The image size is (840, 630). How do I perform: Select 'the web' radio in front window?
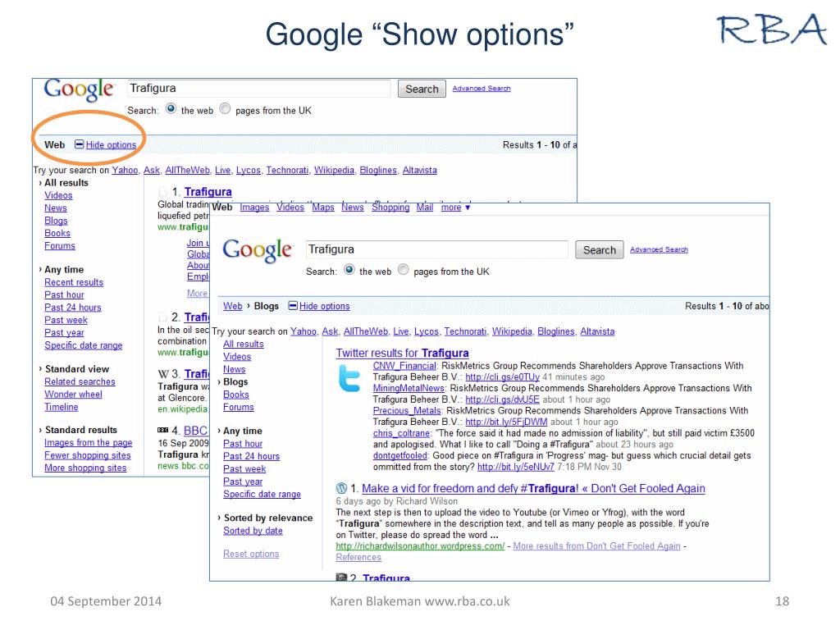click(x=349, y=269)
